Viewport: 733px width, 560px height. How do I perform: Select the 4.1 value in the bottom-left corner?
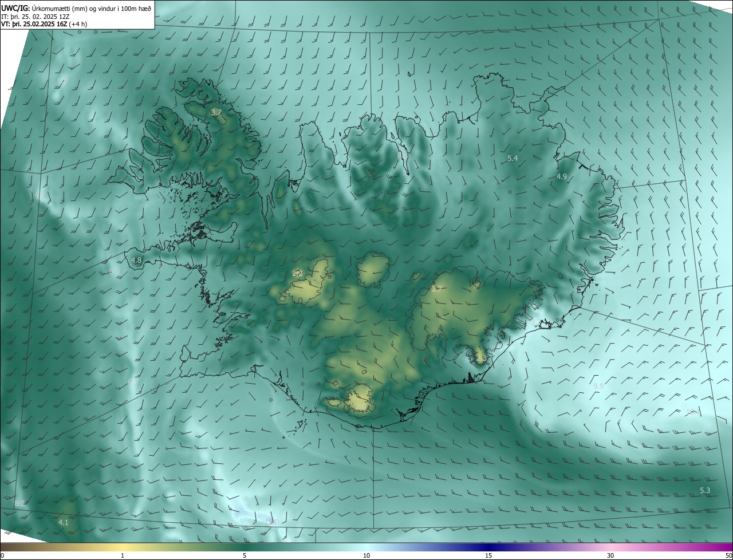(x=63, y=522)
